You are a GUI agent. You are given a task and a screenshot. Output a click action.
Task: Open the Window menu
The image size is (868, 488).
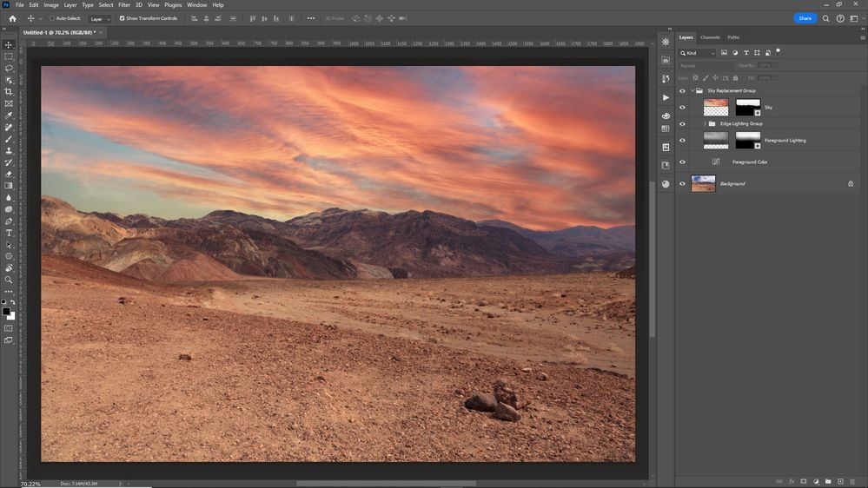tap(196, 5)
